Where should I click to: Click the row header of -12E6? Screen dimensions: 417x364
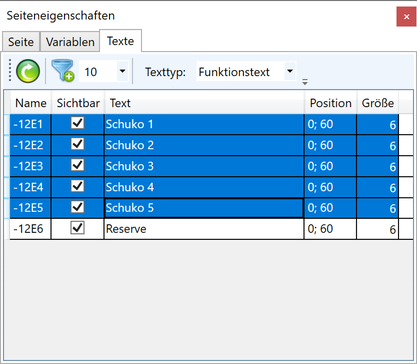coord(7,229)
